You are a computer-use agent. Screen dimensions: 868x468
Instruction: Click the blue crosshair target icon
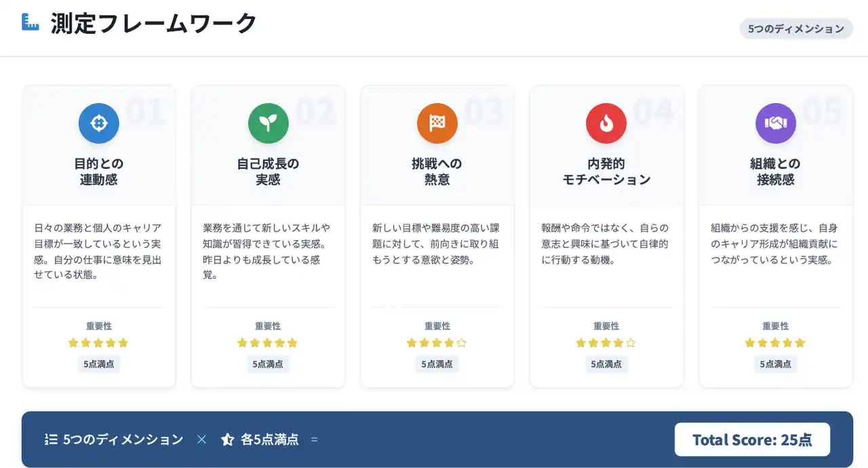[x=99, y=123]
